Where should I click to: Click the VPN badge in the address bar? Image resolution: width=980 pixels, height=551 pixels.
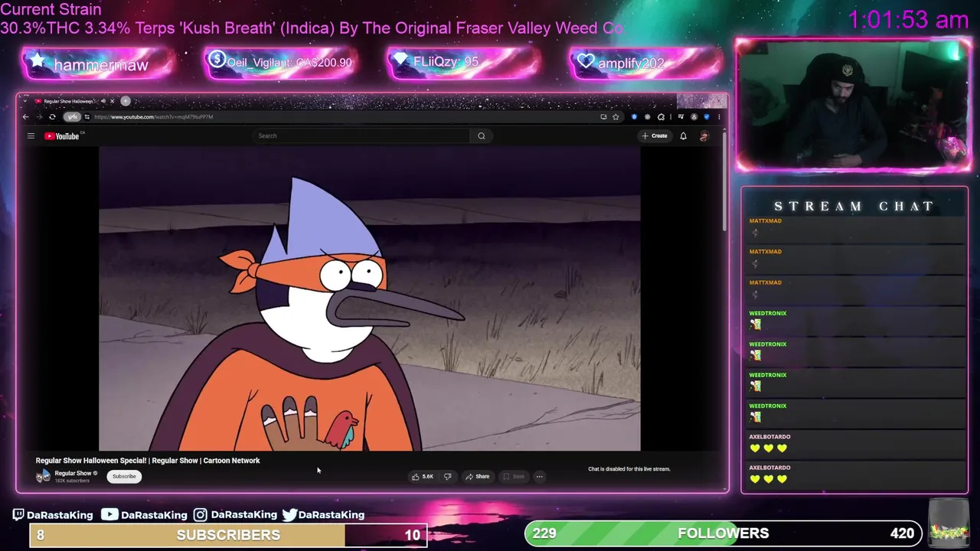coord(72,117)
